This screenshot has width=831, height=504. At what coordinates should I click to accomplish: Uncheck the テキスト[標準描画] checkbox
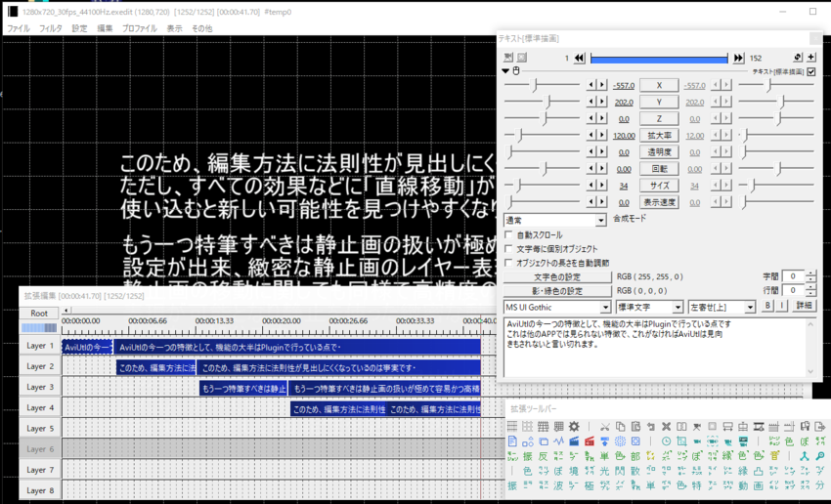coord(811,71)
